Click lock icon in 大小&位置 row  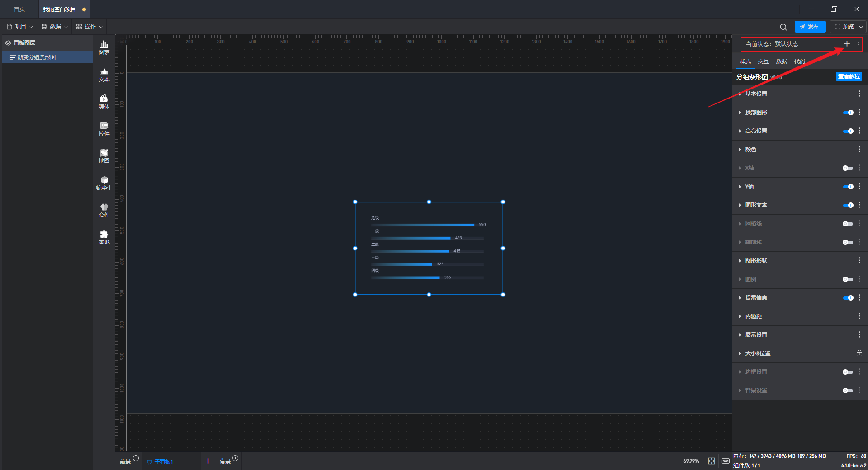[x=859, y=353]
